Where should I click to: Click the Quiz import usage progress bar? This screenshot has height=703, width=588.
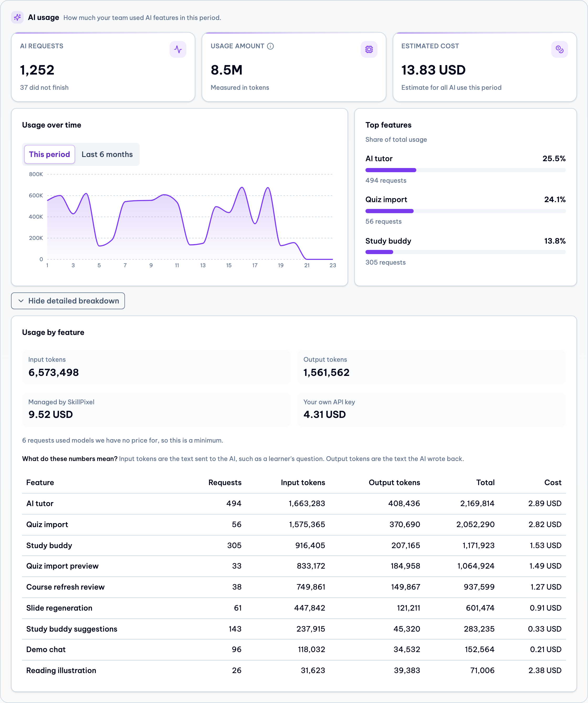465,211
